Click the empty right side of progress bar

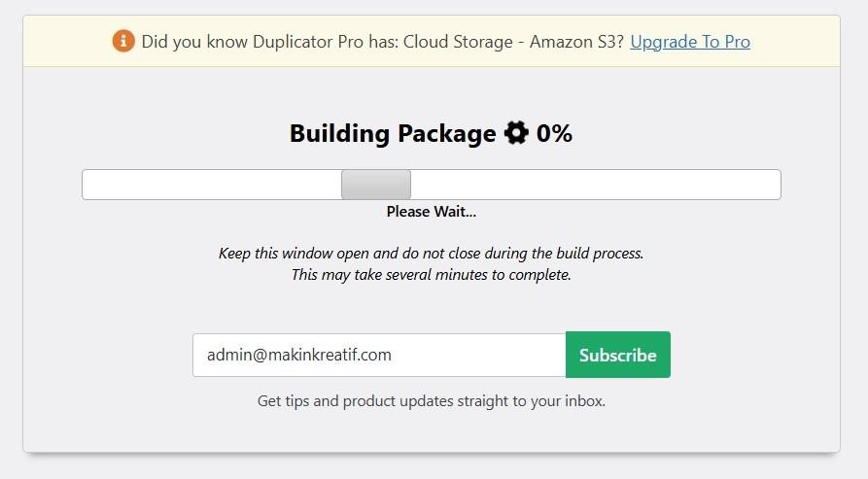[x=596, y=185]
